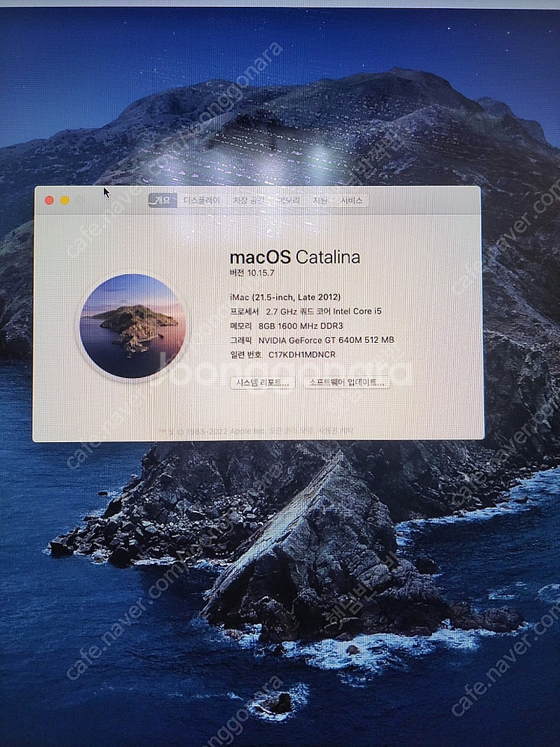Click the Apple Inc. copyright footer text
The width and height of the screenshot is (560, 747).
[x=255, y=431]
